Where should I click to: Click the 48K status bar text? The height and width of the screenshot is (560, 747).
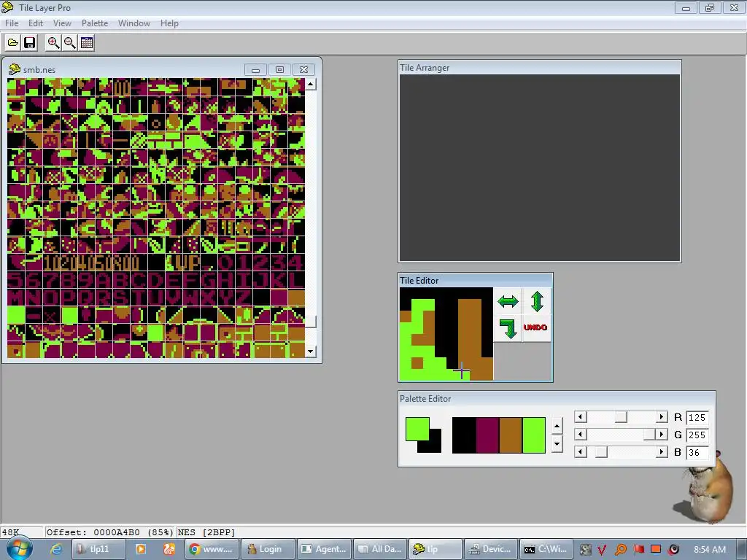[10, 532]
